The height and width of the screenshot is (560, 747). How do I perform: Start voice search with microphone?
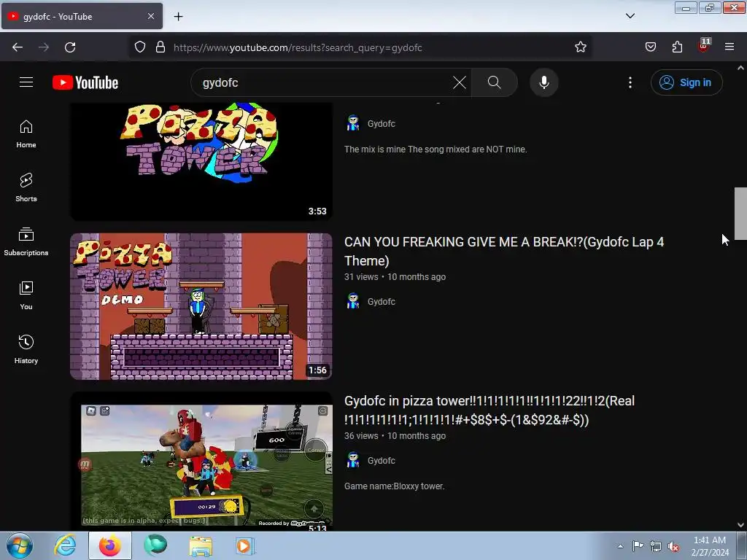[543, 82]
